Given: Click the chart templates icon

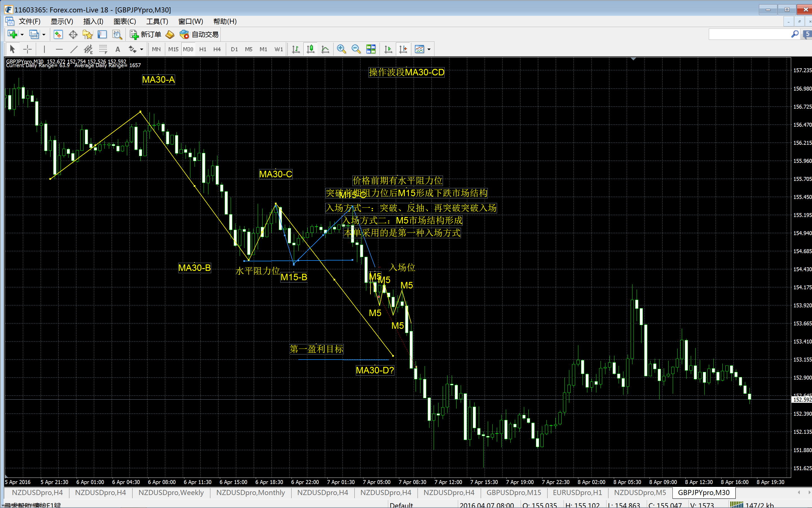Looking at the screenshot, I should pos(420,49).
